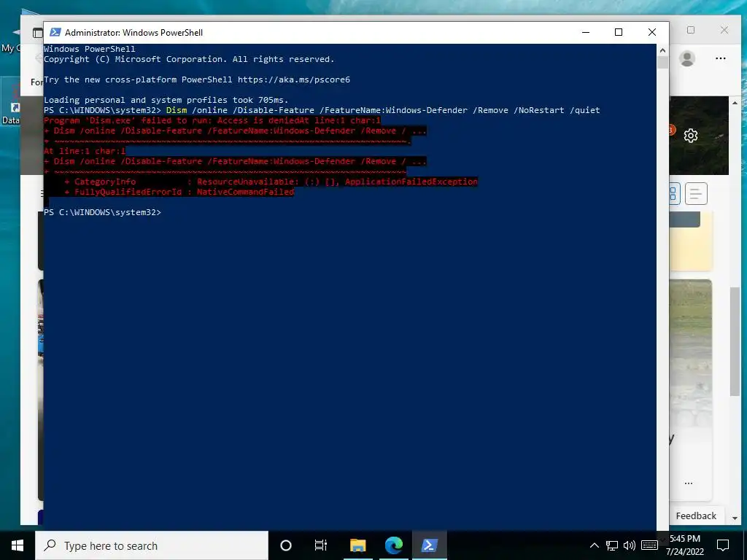
Task: Switch to list layout in the background window
Action: (695, 193)
